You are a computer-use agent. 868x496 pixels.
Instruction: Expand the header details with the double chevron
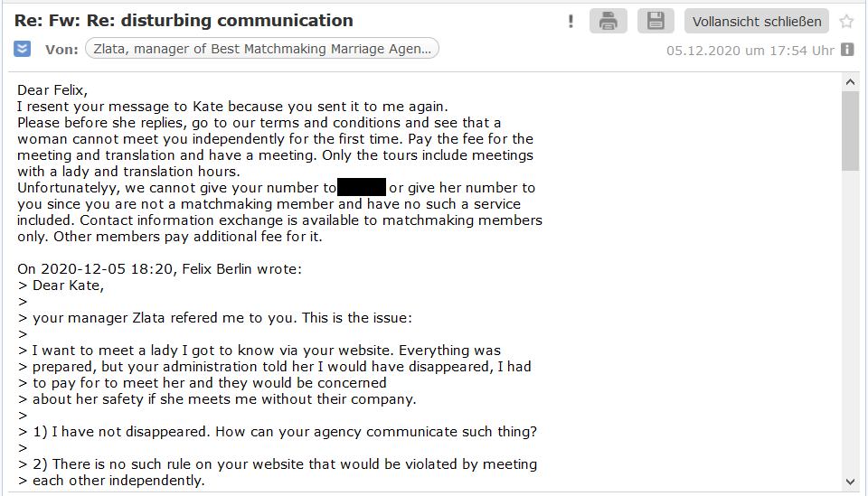[x=23, y=49]
